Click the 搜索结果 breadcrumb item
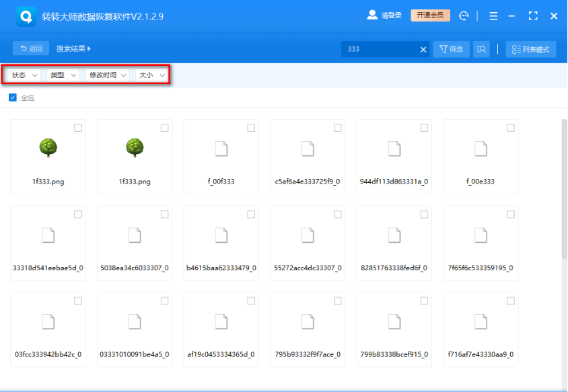This screenshot has width=568, height=392. [x=73, y=48]
